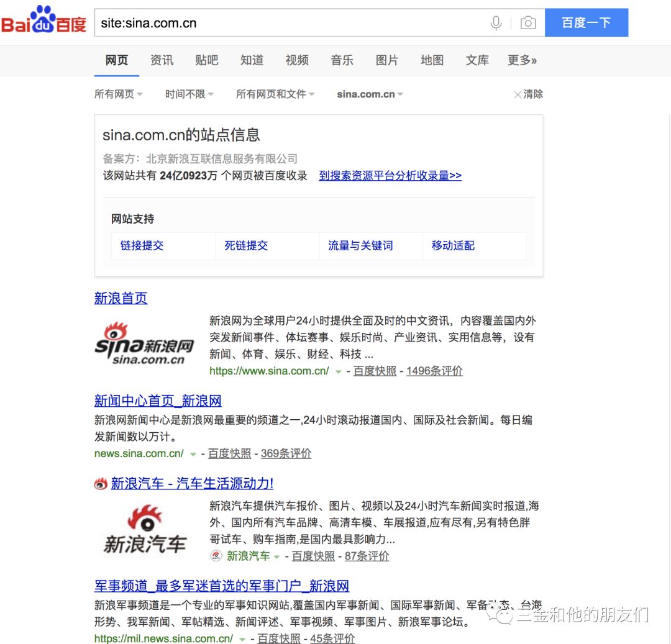Open the 时间不限 time filter dropdown
Screen dimensions: 671x644
[x=189, y=94]
